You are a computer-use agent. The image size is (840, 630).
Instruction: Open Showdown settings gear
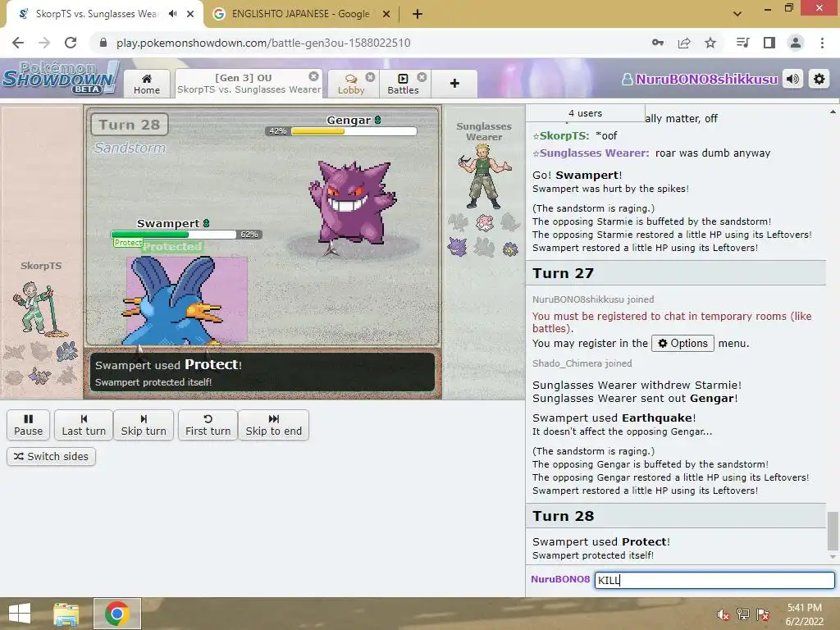pos(819,80)
